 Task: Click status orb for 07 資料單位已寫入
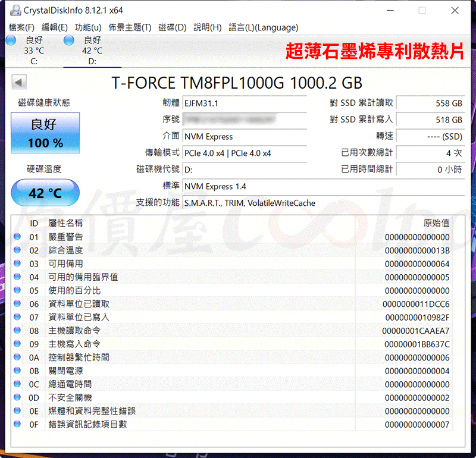click(17, 317)
